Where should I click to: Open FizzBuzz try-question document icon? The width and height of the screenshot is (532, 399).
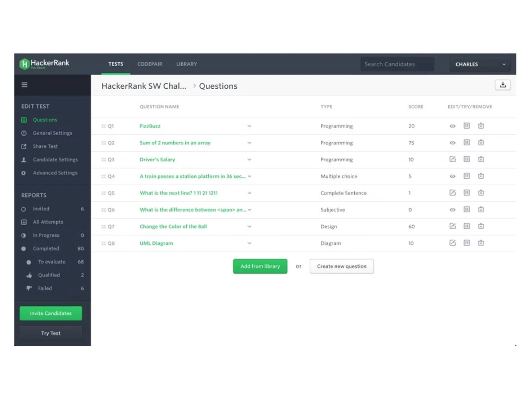[466, 126]
